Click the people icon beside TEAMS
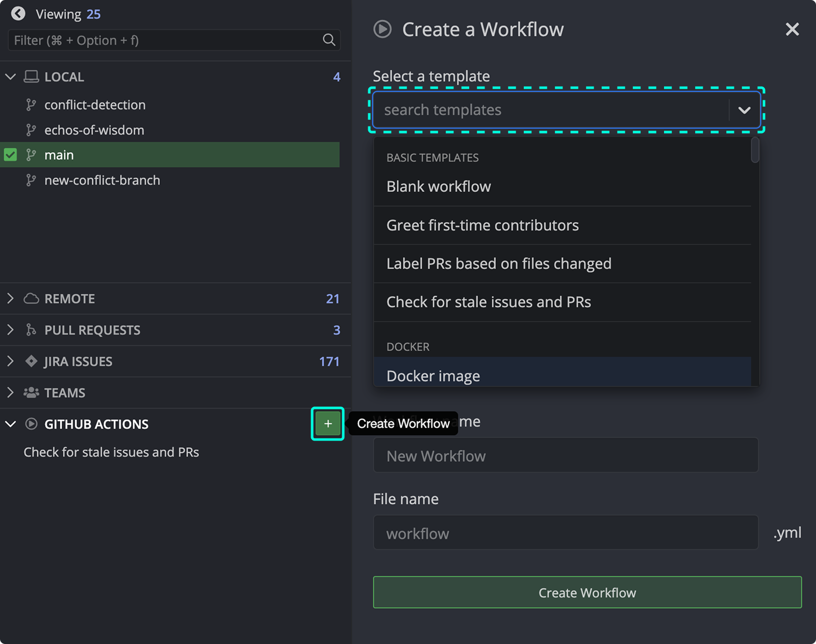This screenshot has height=644, width=816. coord(31,393)
